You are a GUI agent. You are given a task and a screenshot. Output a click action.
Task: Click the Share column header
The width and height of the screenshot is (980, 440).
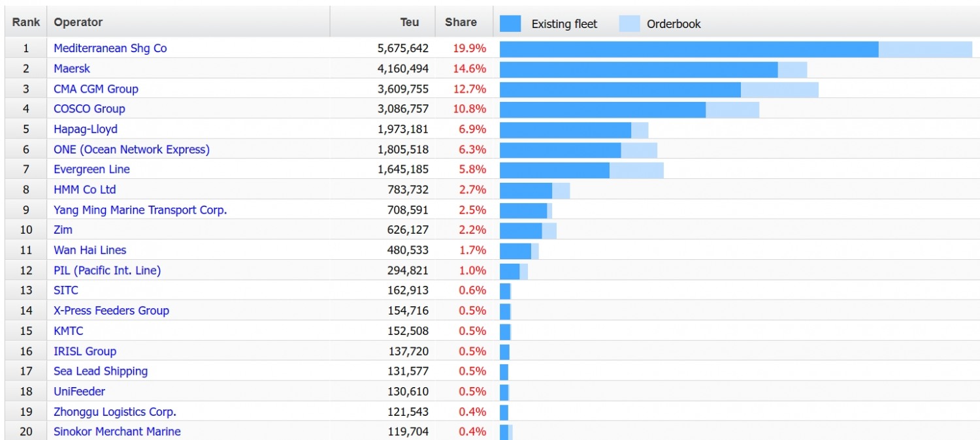point(461,22)
